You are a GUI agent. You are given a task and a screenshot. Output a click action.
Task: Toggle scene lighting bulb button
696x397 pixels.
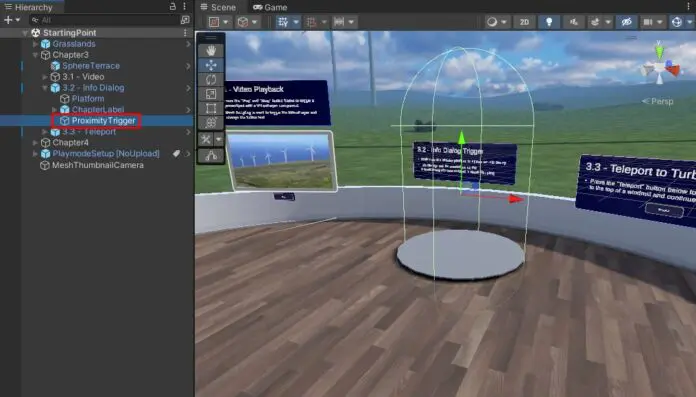pyautogui.click(x=549, y=22)
